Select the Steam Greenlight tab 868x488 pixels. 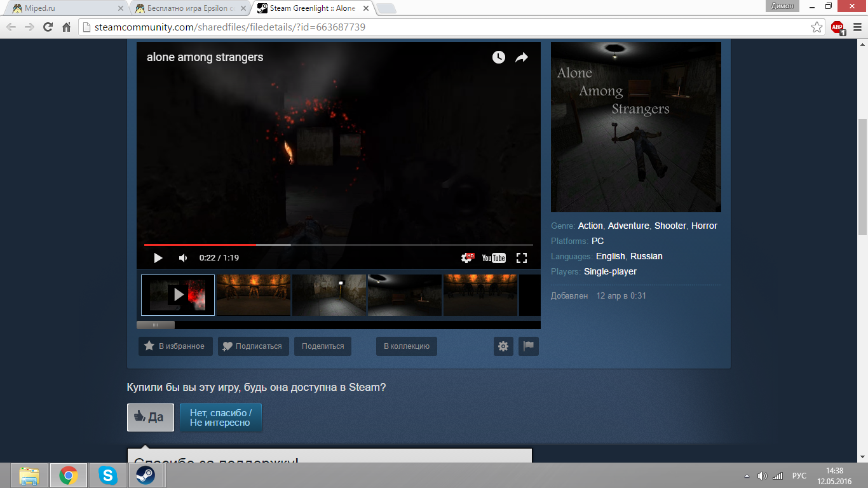[x=312, y=8]
